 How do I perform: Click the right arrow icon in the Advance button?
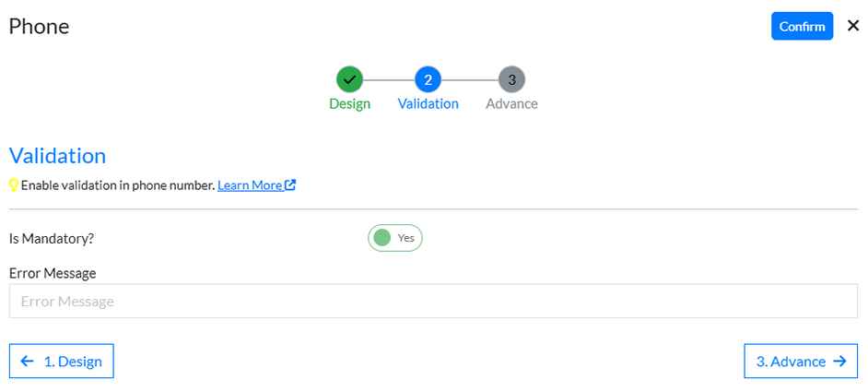(x=839, y=362)
